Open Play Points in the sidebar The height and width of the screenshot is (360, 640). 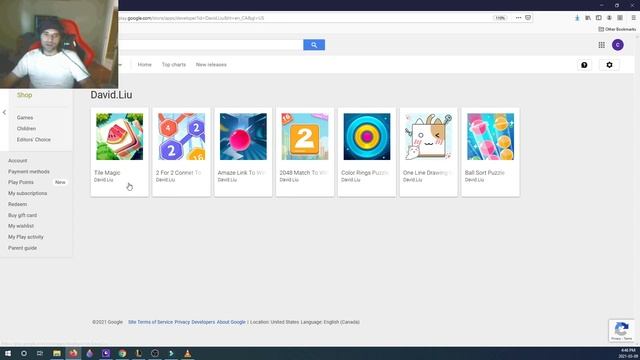pyautogui.click(x=21, y=182)
